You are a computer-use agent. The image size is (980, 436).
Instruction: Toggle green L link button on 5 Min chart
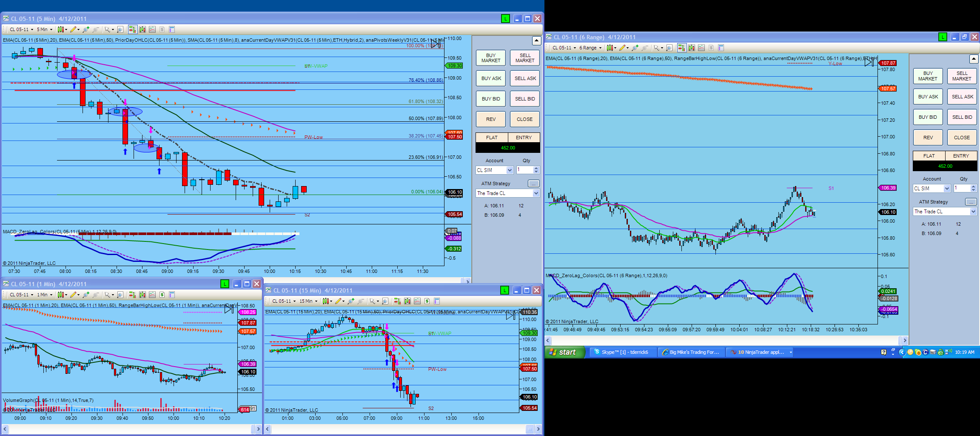click(505, 18)
